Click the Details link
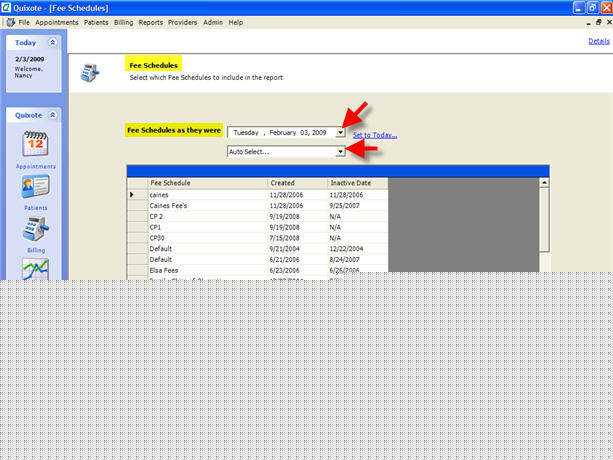 pyautogui.click(x=599, y=41)
